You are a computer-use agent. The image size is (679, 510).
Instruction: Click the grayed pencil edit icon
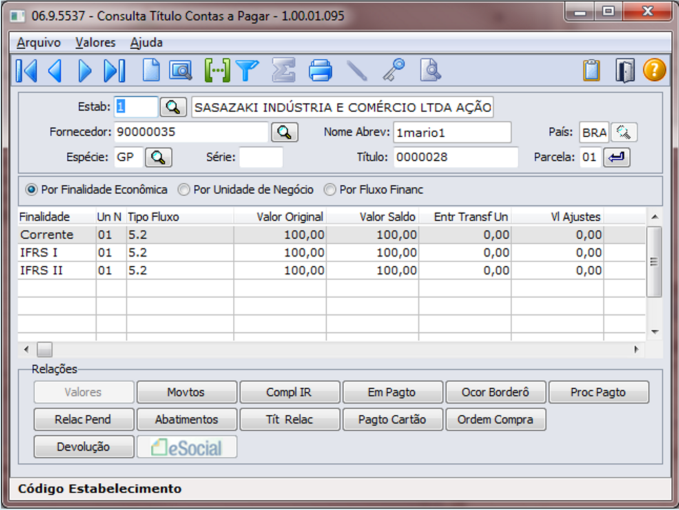pos(357,70)
